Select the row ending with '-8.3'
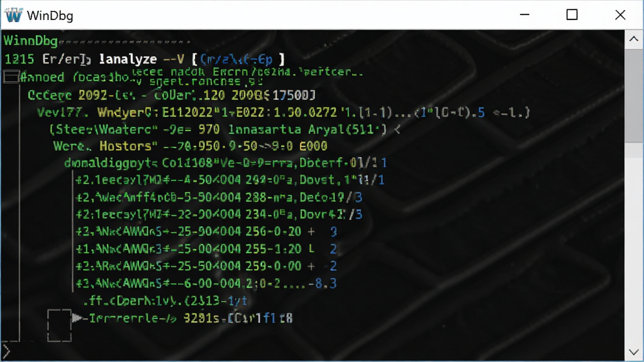The height and width of the screenshot is (362, 644). (206, 283)
